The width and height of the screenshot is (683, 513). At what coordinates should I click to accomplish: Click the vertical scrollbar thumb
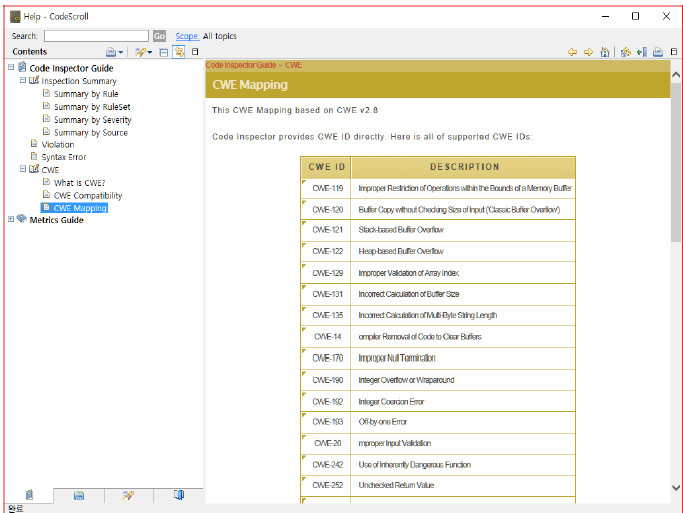(x=676, y=162)
